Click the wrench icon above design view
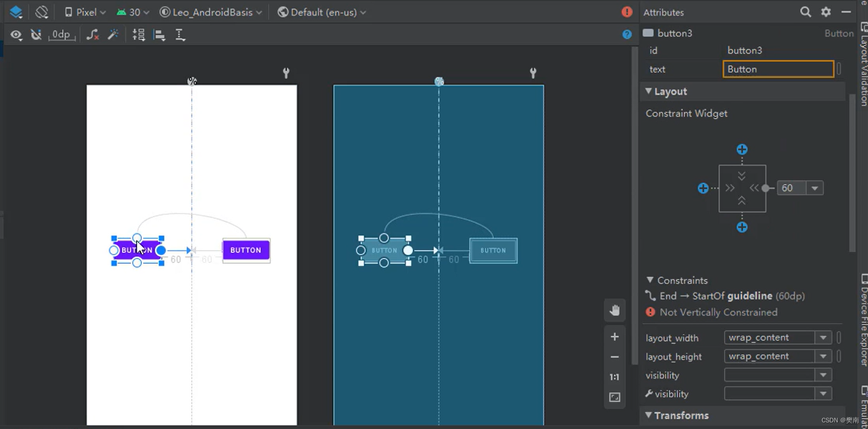Image resolution: width=868 pixels, height=429 pixels. (286, 73)
